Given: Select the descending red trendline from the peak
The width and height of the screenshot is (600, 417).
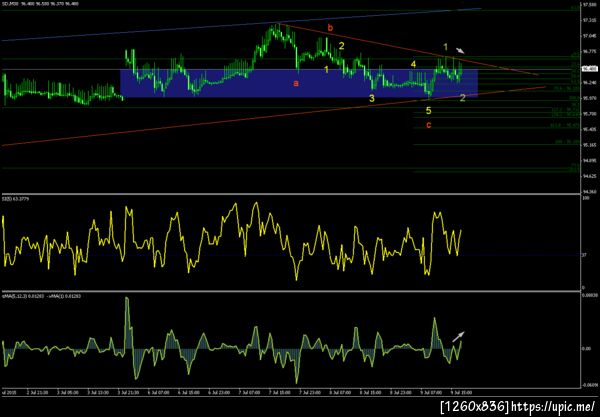Looking at the screenshot, I should [x=409, y=50].
